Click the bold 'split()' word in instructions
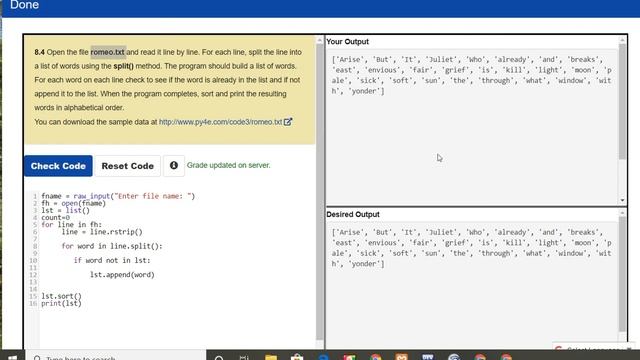640x360 pixels. click(123, 66)
